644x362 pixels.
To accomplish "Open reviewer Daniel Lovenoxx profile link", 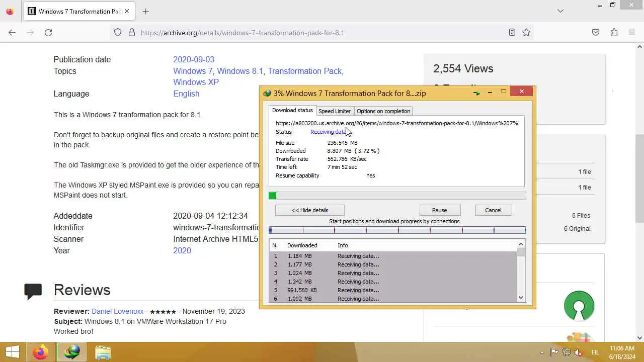I will pyautogui.click(x=117, y=311).
